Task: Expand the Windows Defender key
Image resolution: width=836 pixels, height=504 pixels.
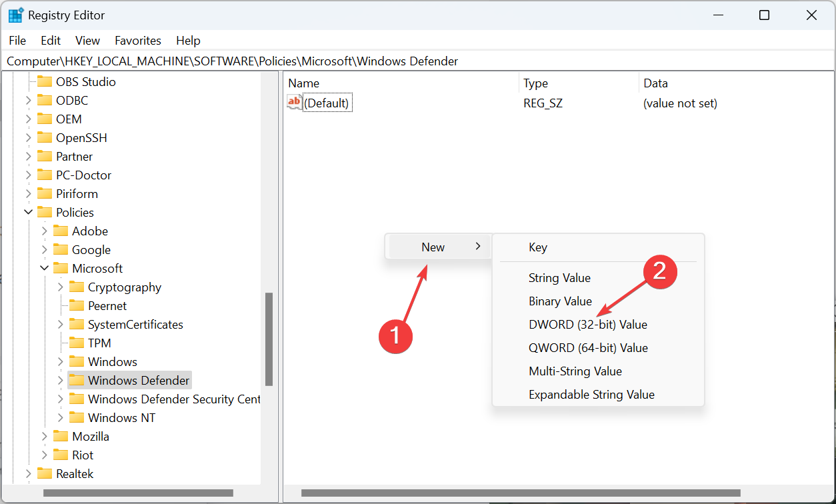Action: point(61,381)
